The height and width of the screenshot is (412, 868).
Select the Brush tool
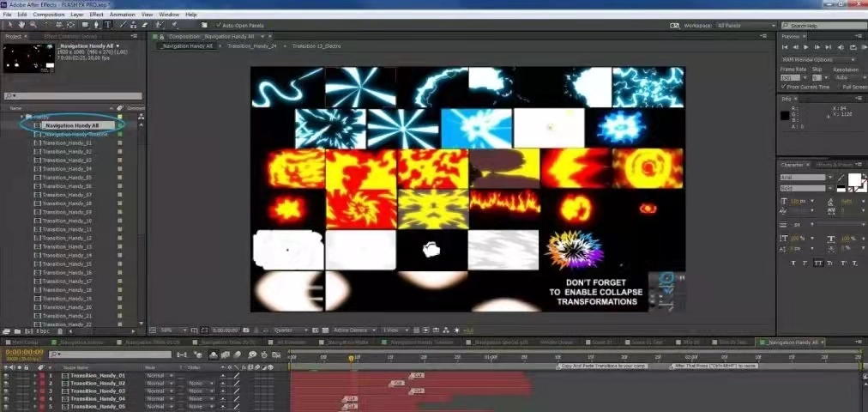[123, 25]
